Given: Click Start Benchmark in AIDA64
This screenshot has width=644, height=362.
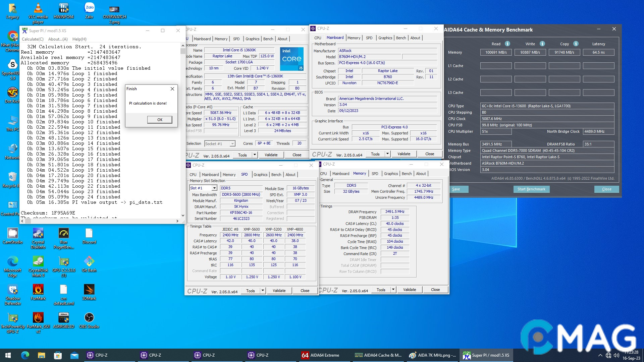Looking at the screenshot, I should coord(531,189).
